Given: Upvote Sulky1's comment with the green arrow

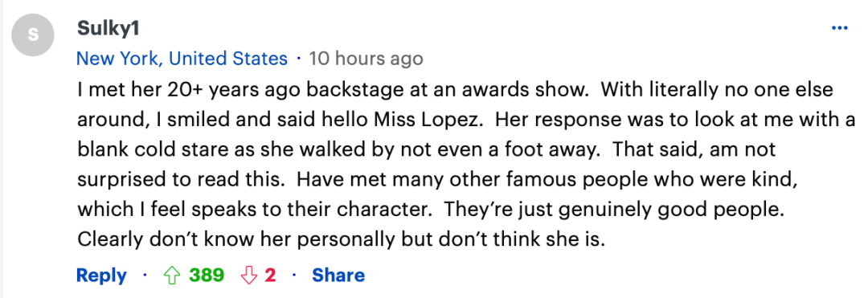Looking at the screenshot, I should coord(173,275).
